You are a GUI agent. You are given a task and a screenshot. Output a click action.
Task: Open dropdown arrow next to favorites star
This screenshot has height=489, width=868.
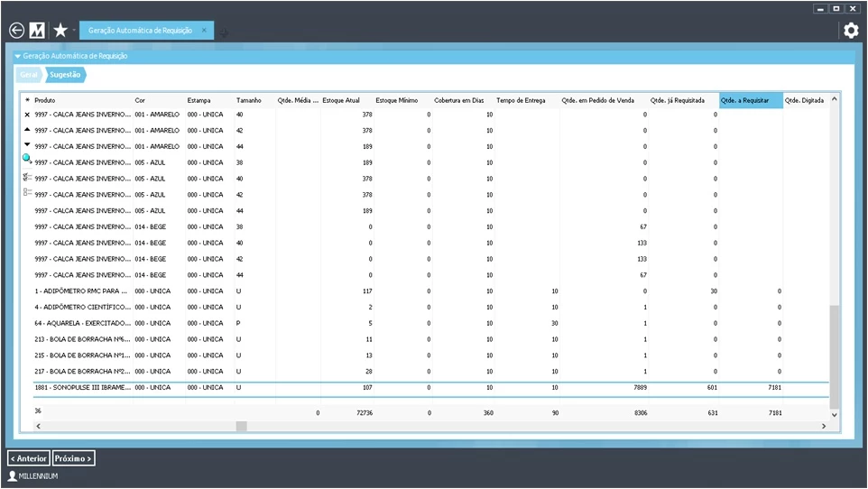click(x=74, y=32)
